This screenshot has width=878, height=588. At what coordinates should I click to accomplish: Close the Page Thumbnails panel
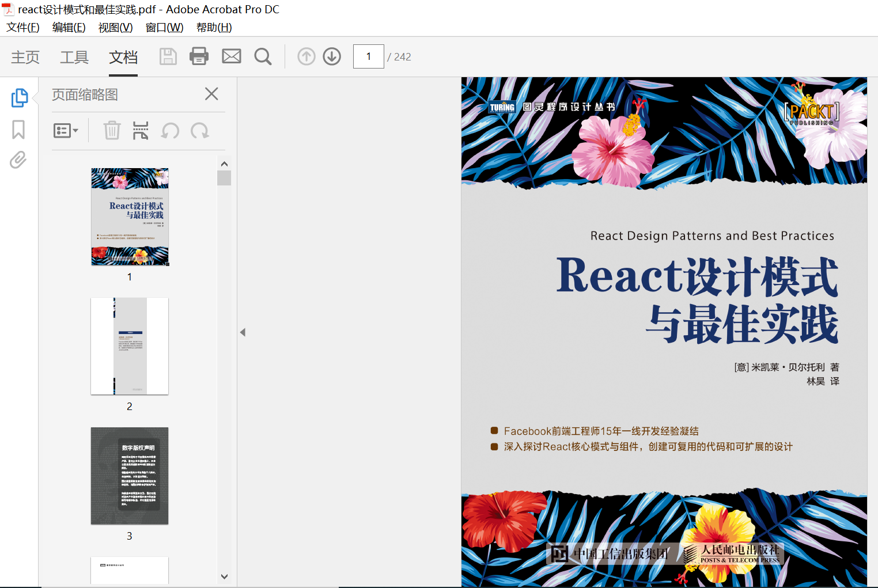[x=211, y=94]
